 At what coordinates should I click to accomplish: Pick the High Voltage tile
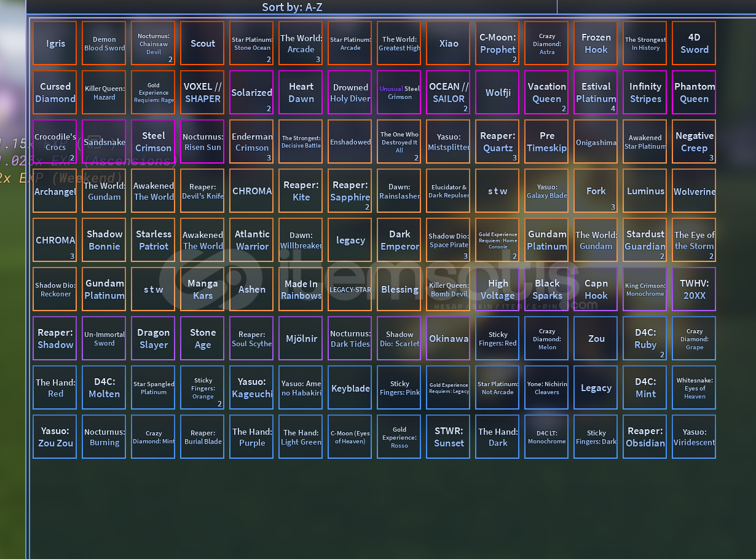pyautogui.click(x=498, y=290)
